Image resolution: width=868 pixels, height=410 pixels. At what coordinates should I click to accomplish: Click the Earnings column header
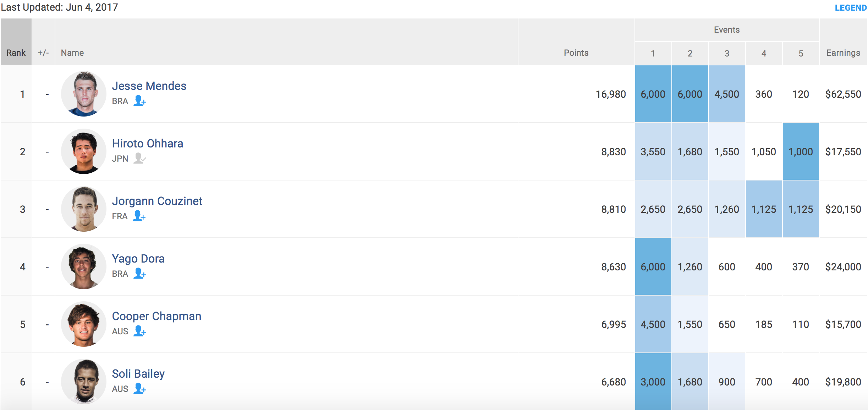point(843,53)
